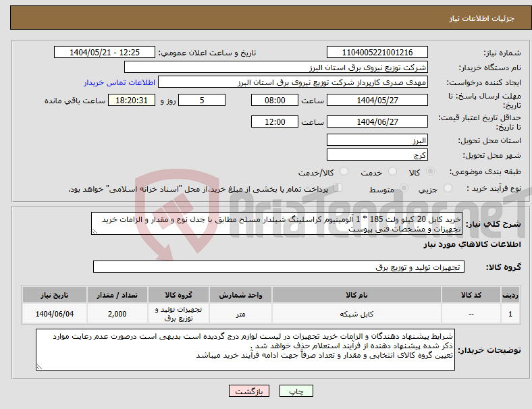Click the delivery province البرز field
Screen dimensions: 532x409
click(x=377, y=140)
